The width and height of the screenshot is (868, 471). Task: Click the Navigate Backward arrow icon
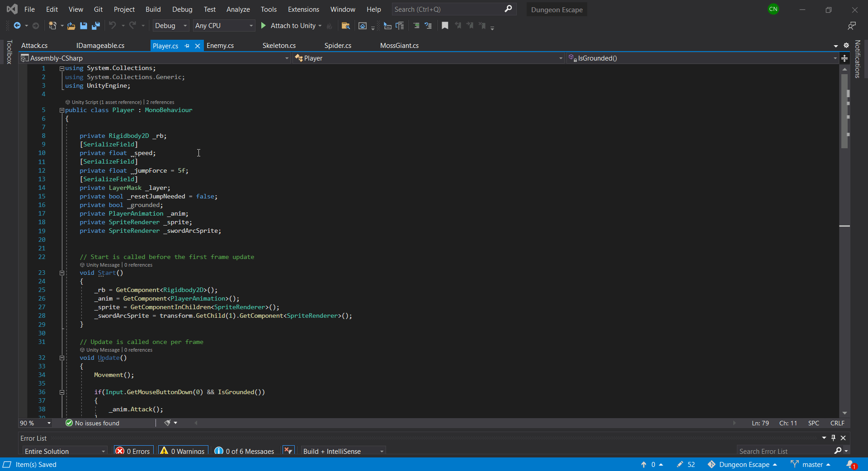point(17,26)
